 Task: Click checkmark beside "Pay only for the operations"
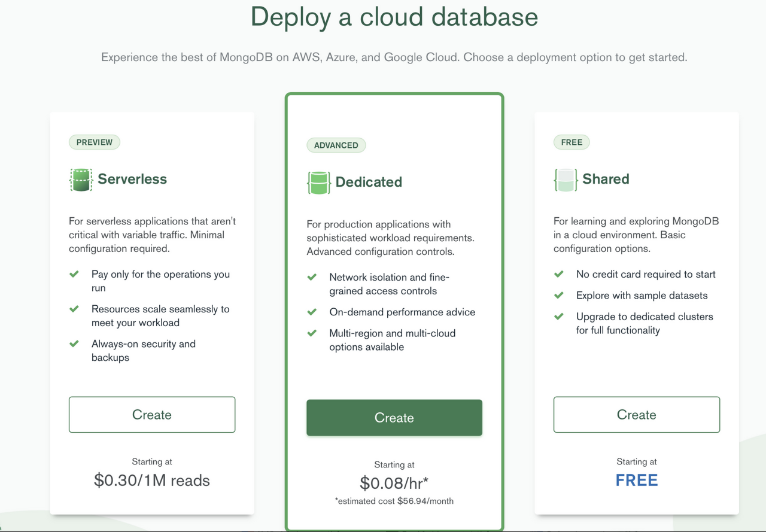[x=74, y=274]
